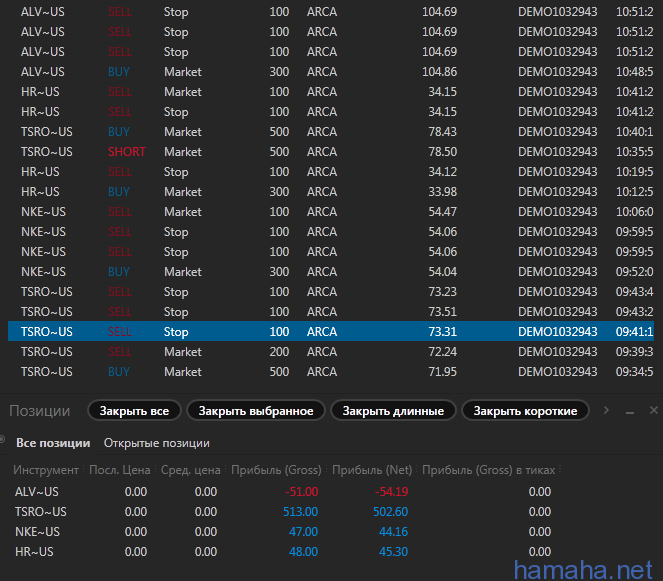Click the Прибыль (Net) column header
The width and height of the screenshot is (663, 581).
tap(372, 470)
